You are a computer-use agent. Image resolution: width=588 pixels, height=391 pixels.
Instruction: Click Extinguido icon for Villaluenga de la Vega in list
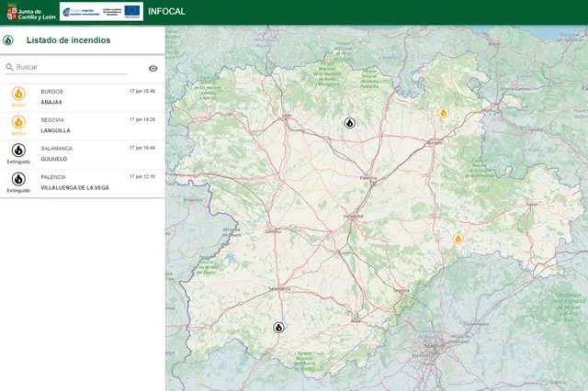(x=18, y=179)
